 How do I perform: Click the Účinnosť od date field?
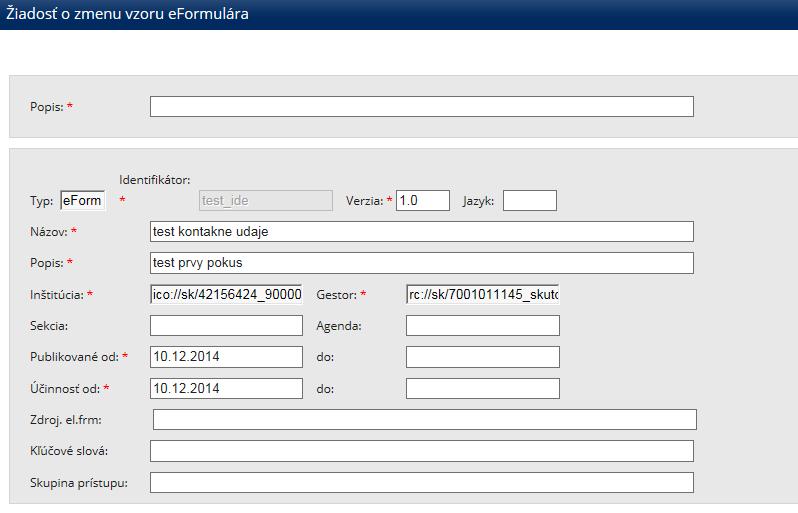pyautogui.click(x=226, y=388)
